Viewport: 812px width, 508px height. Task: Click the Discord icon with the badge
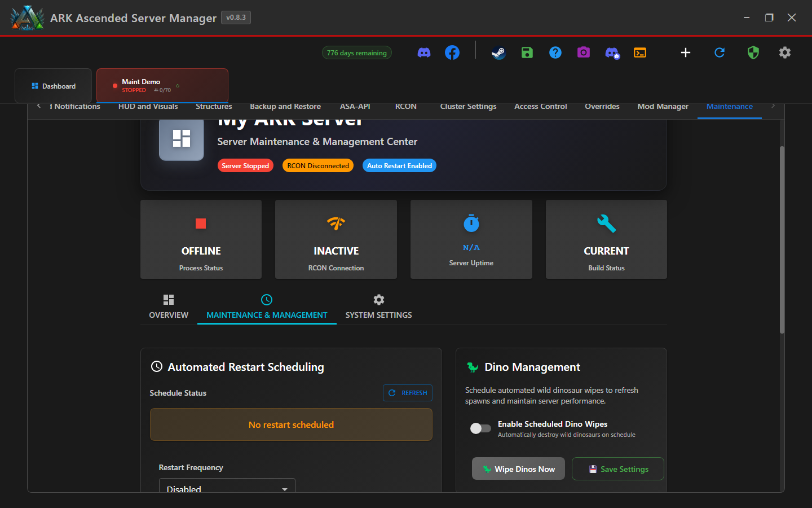pyautogui.click(x=612, y=53)
